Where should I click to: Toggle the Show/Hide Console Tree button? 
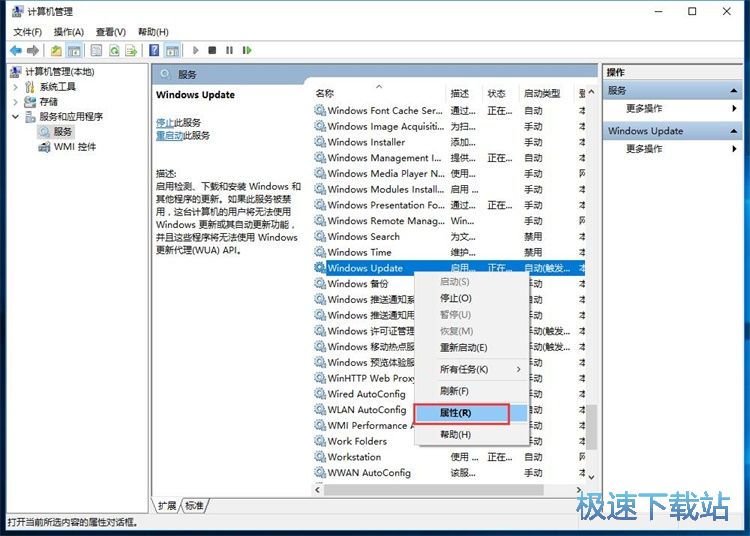tap(74, 50)
